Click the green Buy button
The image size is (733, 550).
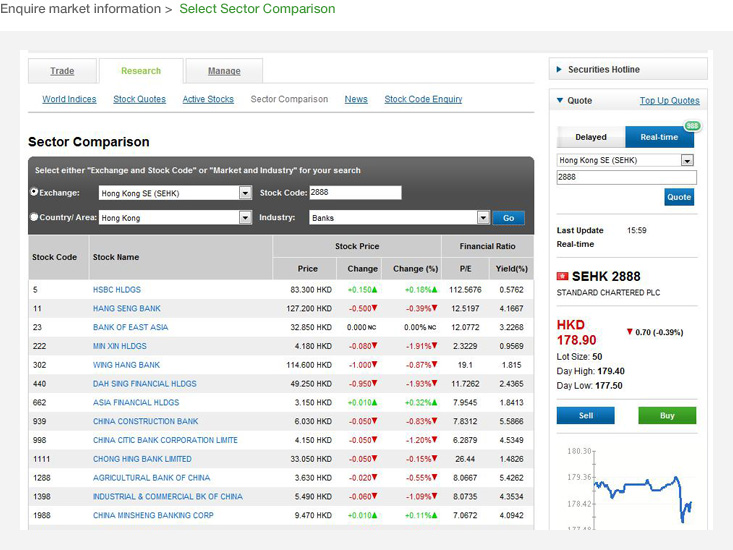[x=667, y=415]
